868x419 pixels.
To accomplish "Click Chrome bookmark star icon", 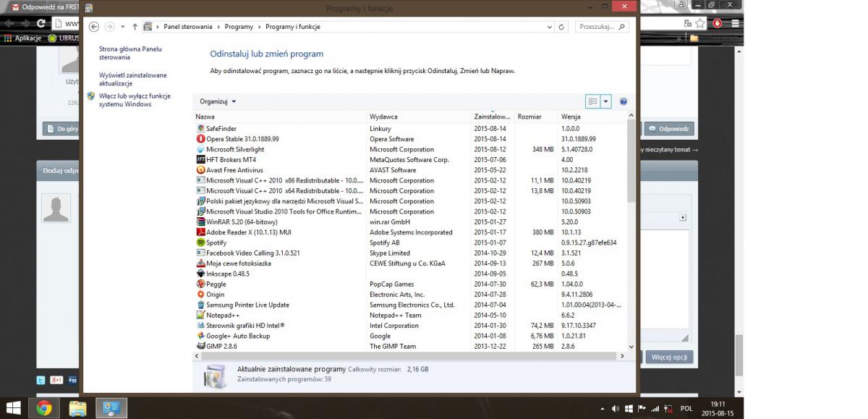I will 701,23.
